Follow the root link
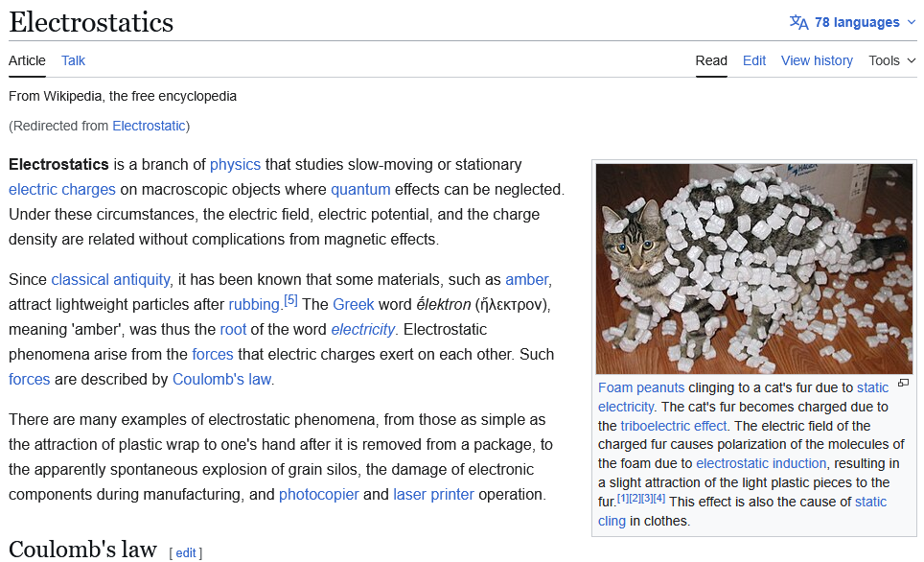The height and width of the screenshot is (562, 924). coord(233,329)
